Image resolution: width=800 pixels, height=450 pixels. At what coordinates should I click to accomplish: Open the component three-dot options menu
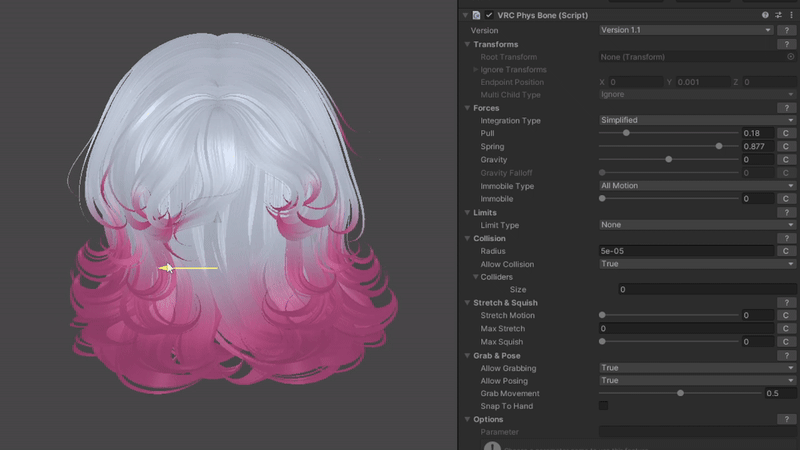tap(791, 16)
